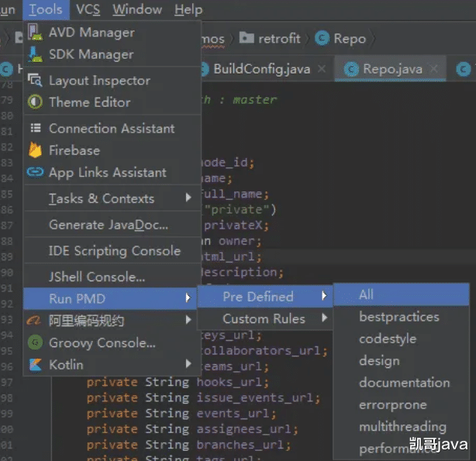Click the retrofit folder icon in breadcrumb
Image resolution: width=476 pixels, height=461 pixels.
(x=247, y=38)
